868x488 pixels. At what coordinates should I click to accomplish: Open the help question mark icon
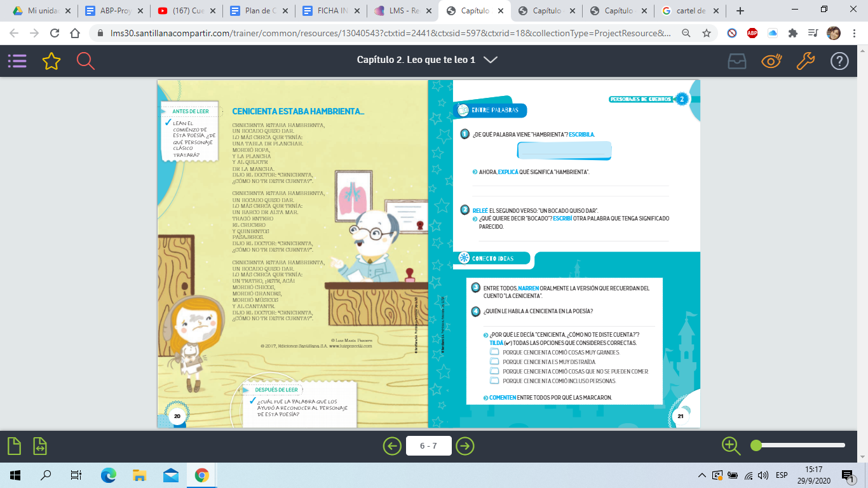pyautogui.click(x=839, y=61)
